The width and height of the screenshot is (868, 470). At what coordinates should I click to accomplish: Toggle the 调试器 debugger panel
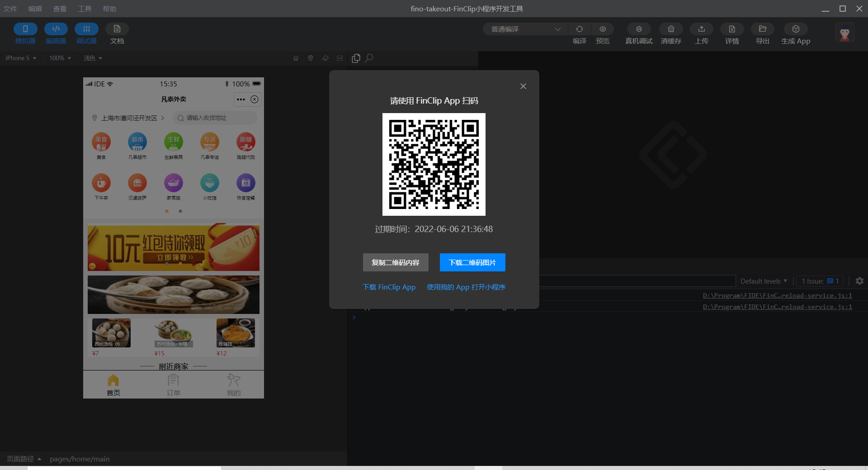tap(86, 29)
